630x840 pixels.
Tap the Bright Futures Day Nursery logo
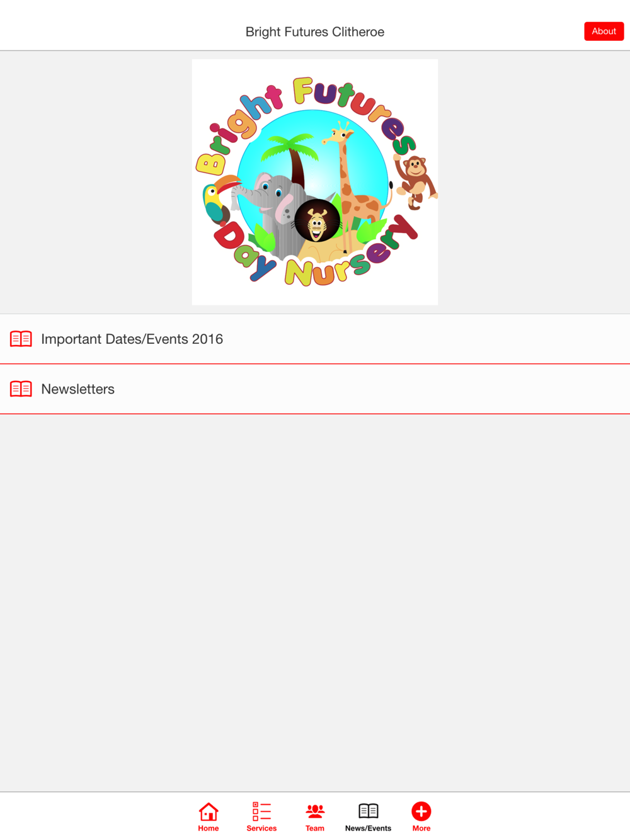pyautogui.click(x=315, y=182)
